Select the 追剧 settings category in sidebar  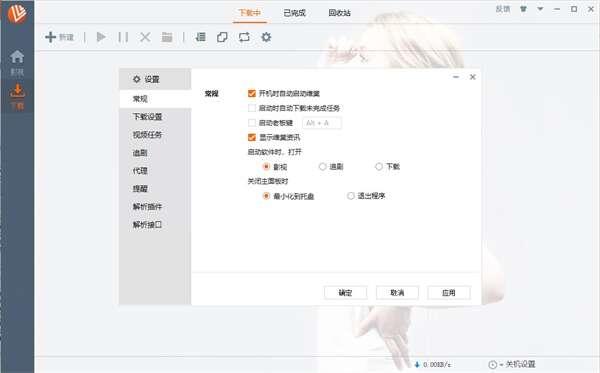coord(155,153)
